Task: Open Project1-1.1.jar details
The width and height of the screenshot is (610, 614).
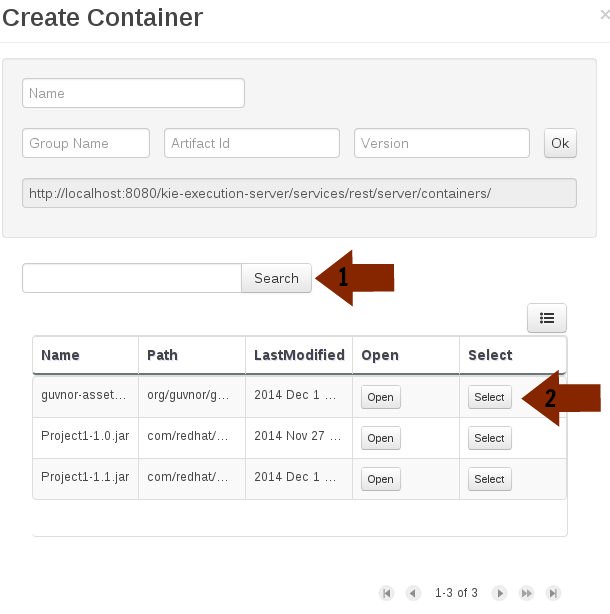Action: [x=381, y=479]
